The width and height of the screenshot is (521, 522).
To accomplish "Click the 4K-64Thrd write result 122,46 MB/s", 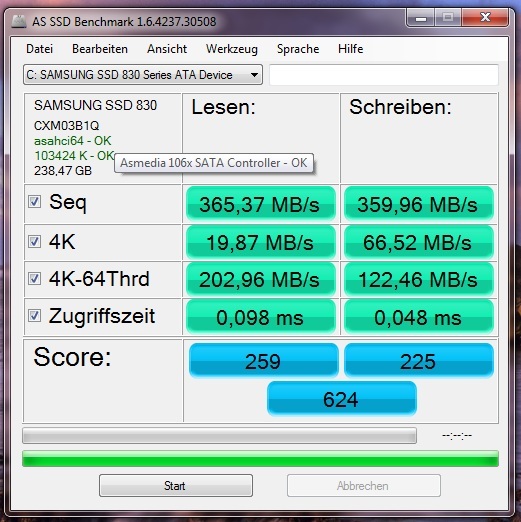I will pyautogui.click(x=418, y=279).
